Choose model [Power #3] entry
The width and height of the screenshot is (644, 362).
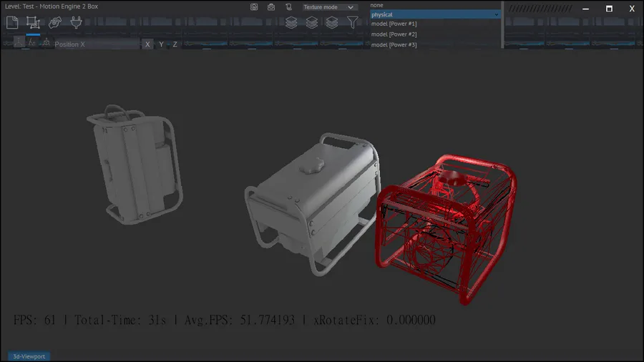[394, 45]
